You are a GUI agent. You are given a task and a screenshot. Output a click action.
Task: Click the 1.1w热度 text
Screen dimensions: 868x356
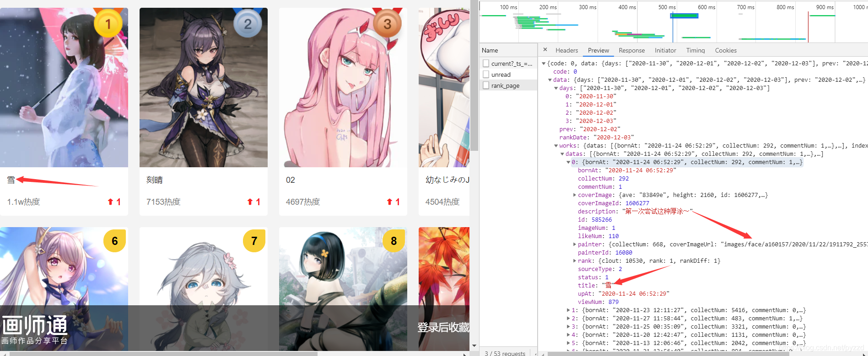(x=23, y=202)
